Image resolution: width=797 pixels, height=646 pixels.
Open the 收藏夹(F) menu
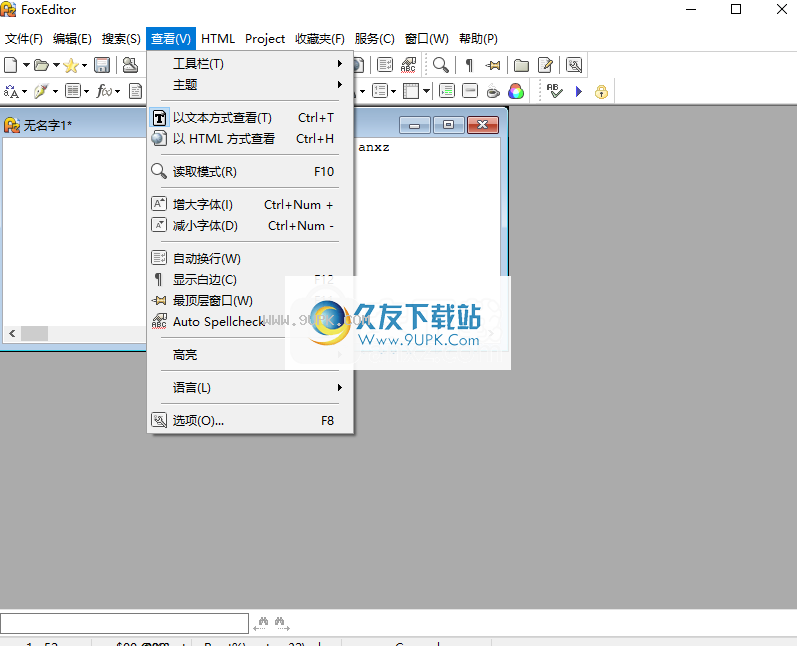[x=320, y=39]
